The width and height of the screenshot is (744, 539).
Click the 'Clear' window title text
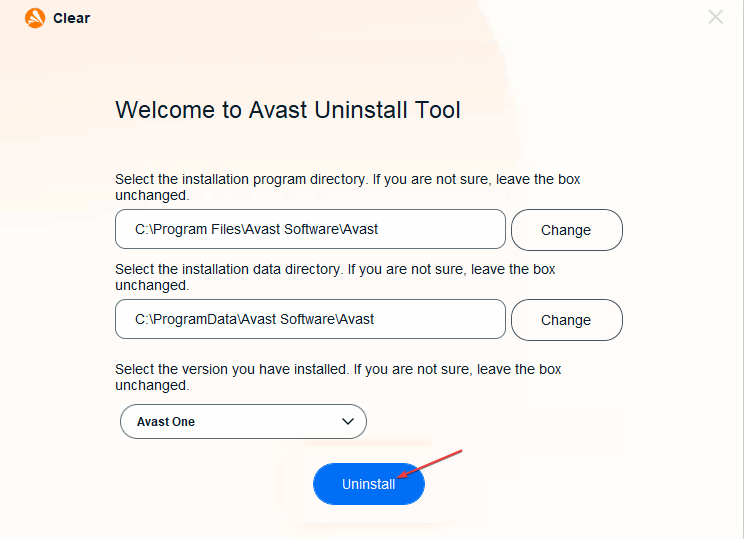[71, 18]
